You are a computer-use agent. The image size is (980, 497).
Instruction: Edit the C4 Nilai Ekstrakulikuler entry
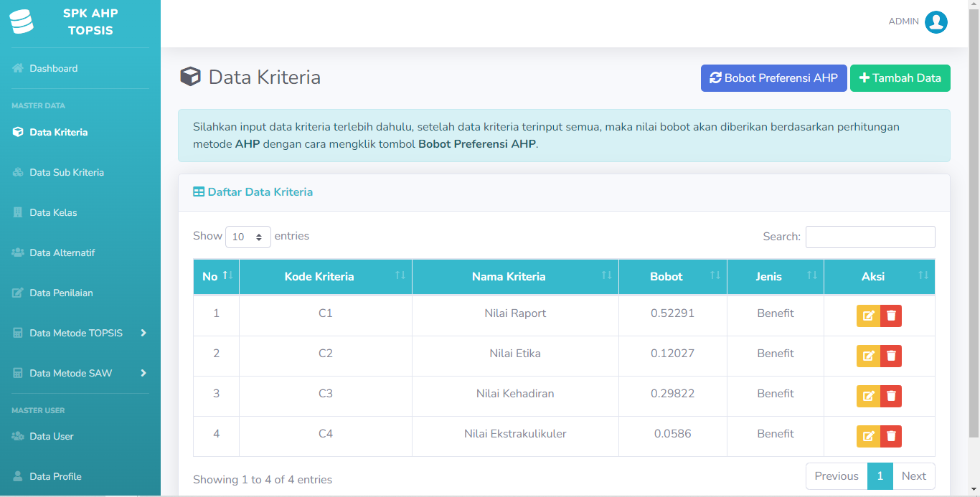[868, 436]
